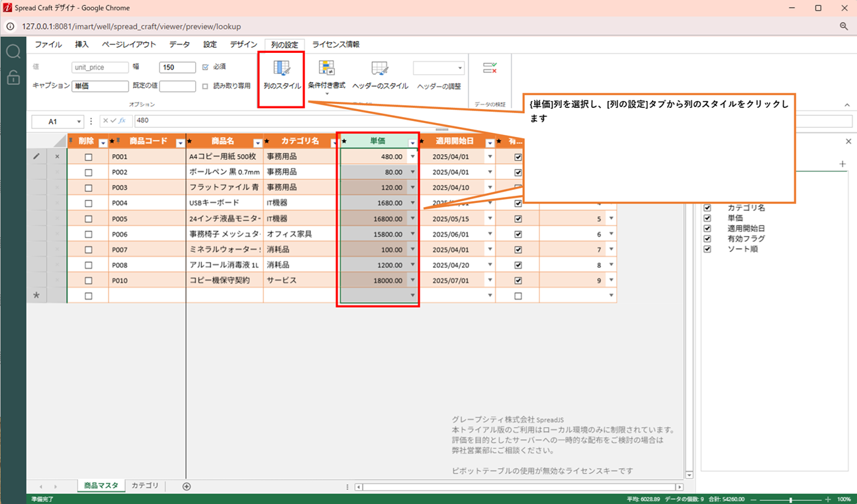Click the data validation icon in ribbon

point(490,68)
